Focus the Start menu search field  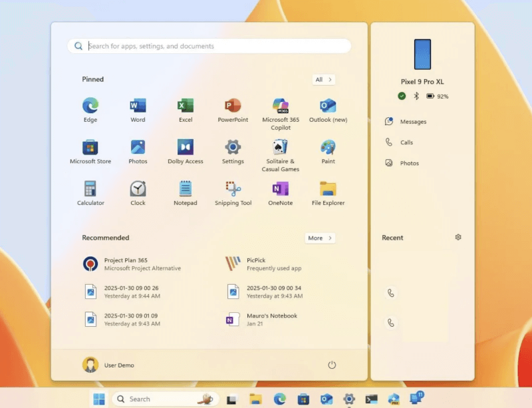pyautogui.click(x=209, y=46)
